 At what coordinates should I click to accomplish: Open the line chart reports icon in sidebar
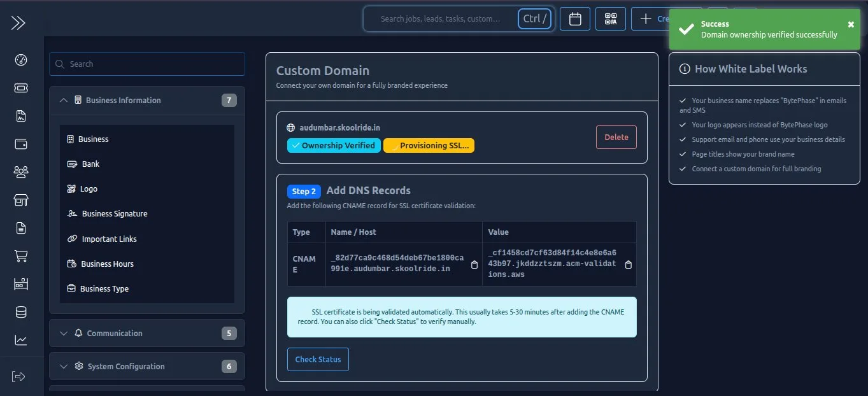click(x=21, y=340)
